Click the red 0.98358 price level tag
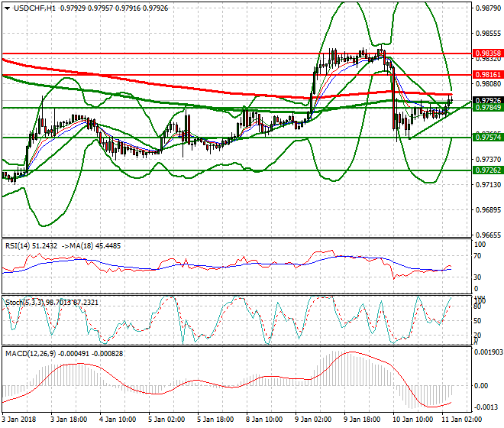Screen dimensions: 504x428 point(488,54)
